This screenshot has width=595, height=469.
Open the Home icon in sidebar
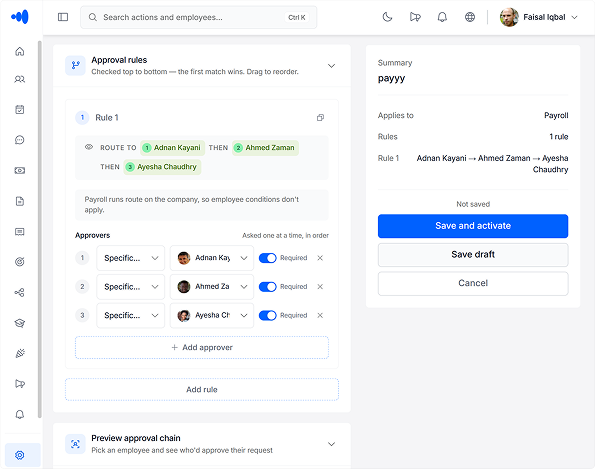[x=20, y=51]
